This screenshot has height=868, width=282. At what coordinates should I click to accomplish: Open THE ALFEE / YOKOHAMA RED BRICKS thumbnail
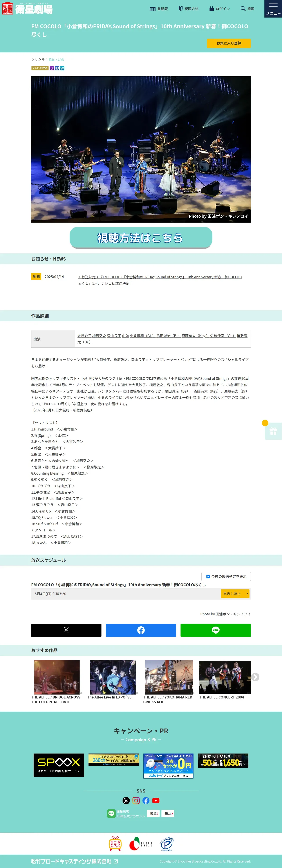(169, 677)
